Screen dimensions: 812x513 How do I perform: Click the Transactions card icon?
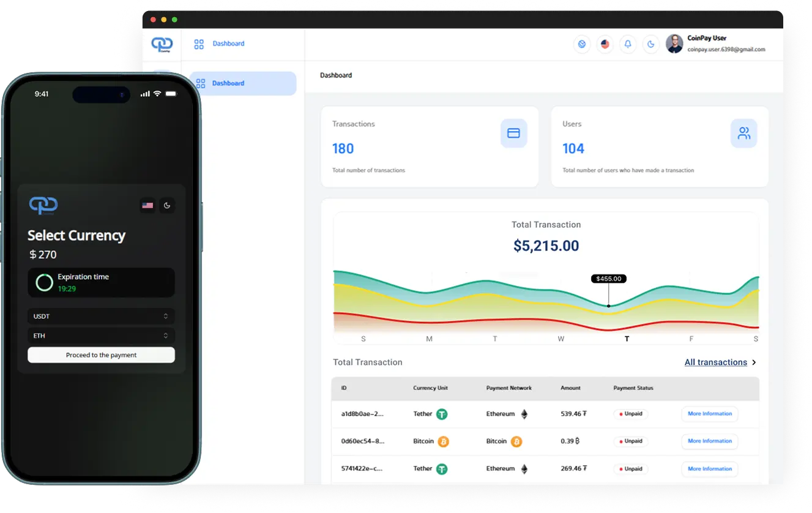513,133
